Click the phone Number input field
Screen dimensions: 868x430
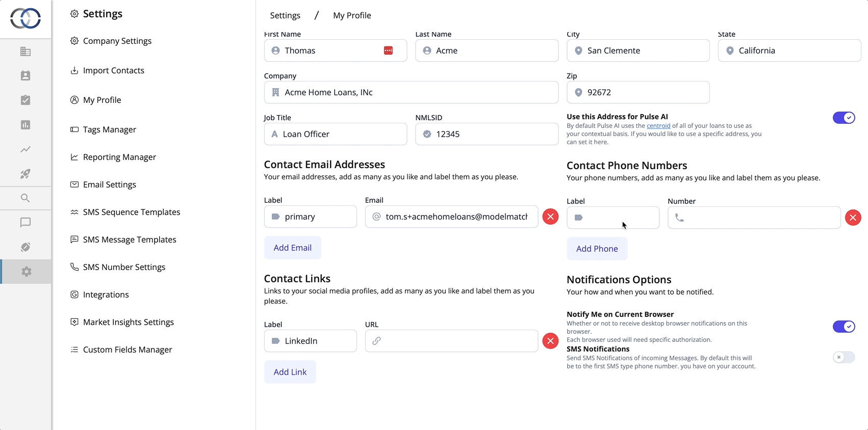pos(760,218)
